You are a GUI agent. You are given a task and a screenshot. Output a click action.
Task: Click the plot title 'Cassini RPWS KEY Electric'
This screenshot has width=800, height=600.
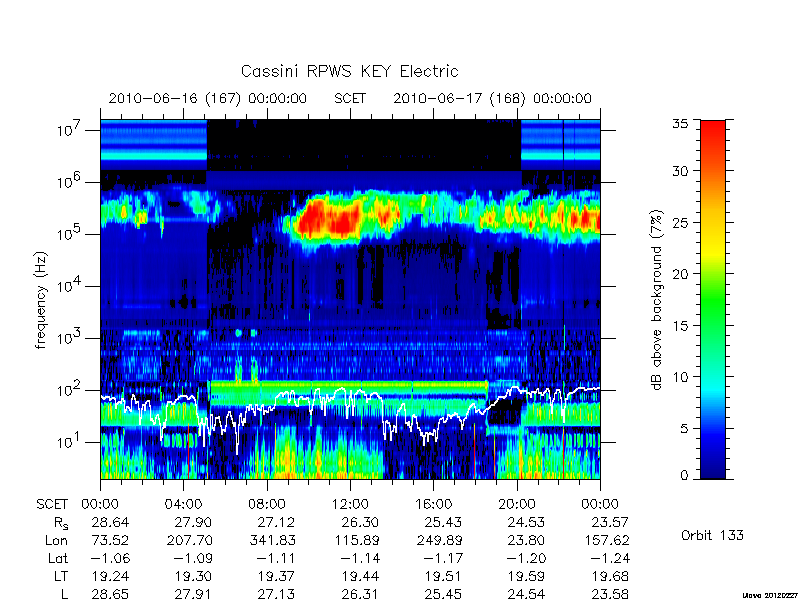[x=349, y=71]
